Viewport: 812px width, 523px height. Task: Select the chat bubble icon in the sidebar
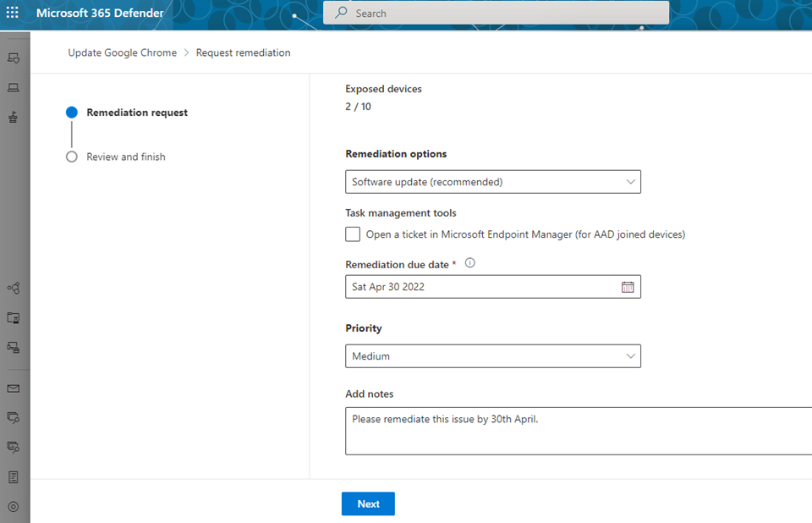(13, 417)
